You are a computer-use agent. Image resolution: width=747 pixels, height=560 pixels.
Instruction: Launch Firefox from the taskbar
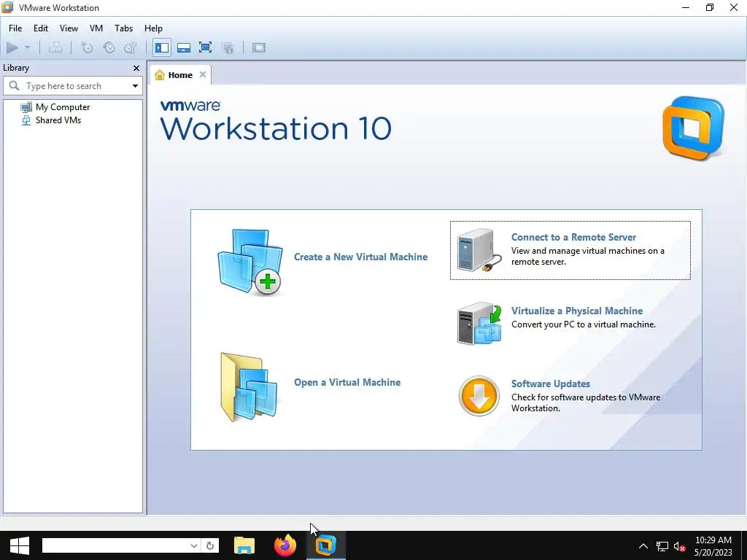[x=285, y=545]
